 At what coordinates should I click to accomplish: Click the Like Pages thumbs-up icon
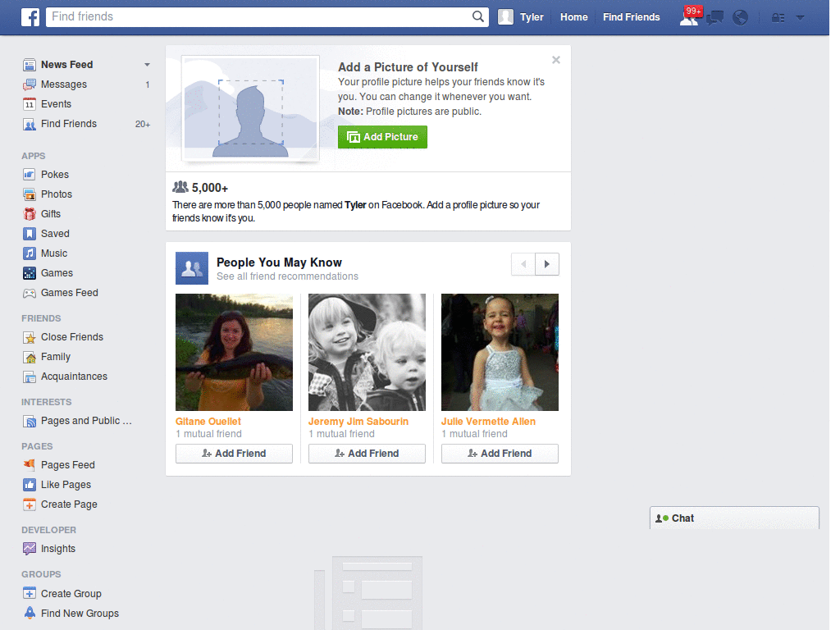pyautogui.click(x=30, y=485)
